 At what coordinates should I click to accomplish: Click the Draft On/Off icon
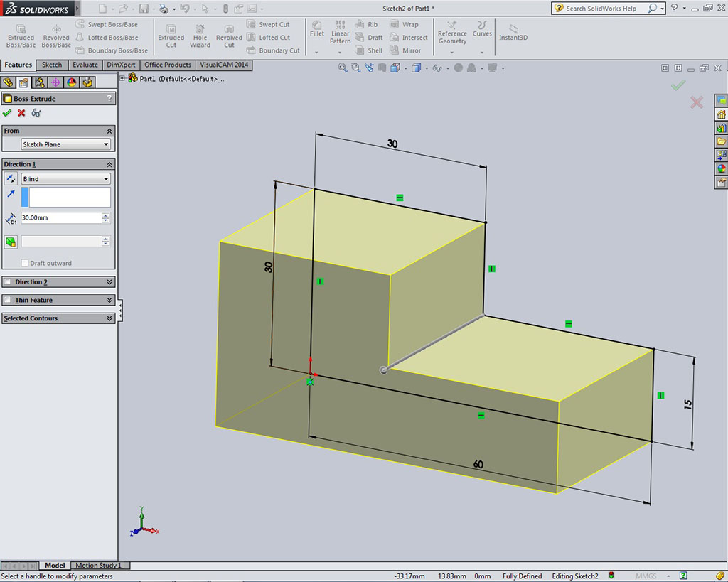point(11,242)
